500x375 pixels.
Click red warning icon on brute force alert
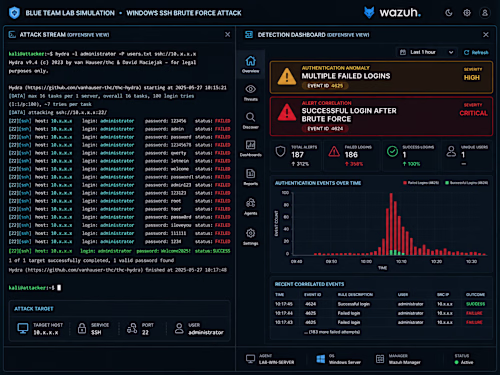tap(287, 112)
